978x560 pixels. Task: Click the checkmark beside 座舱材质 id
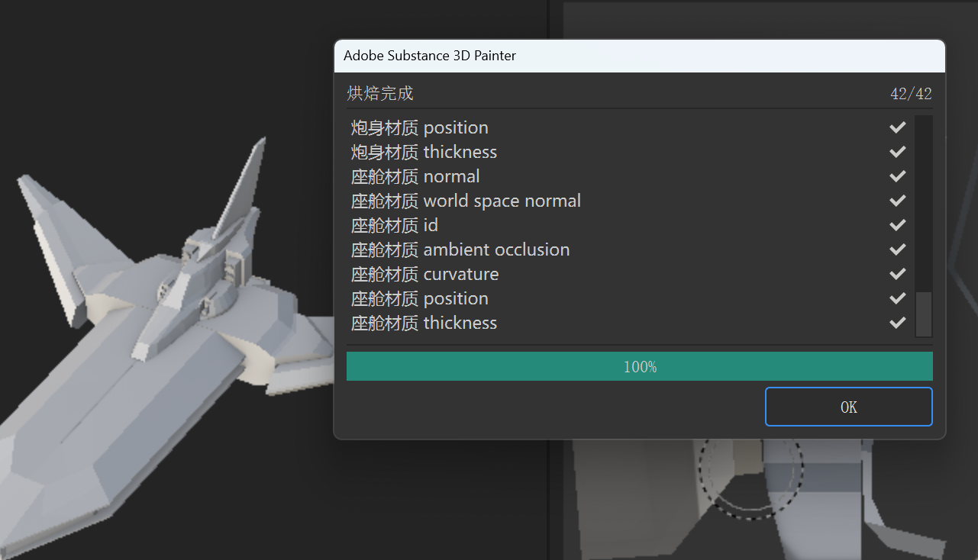[x=898, y=225]
